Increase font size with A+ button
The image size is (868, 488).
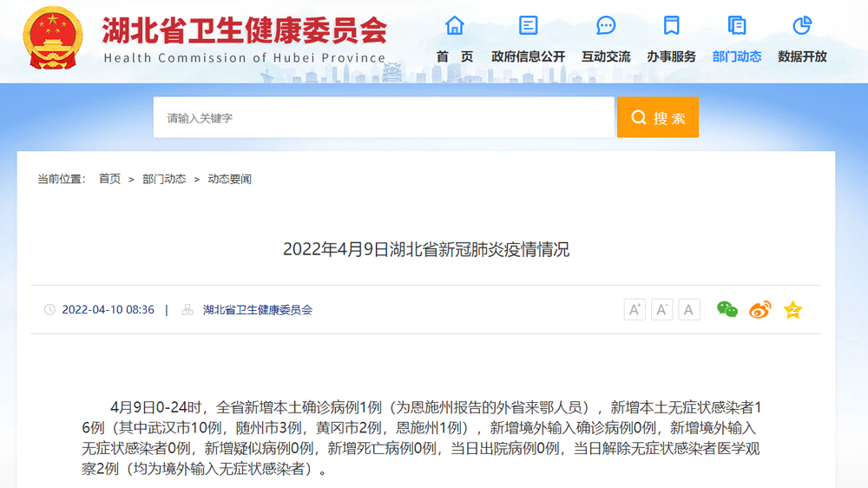635,309
